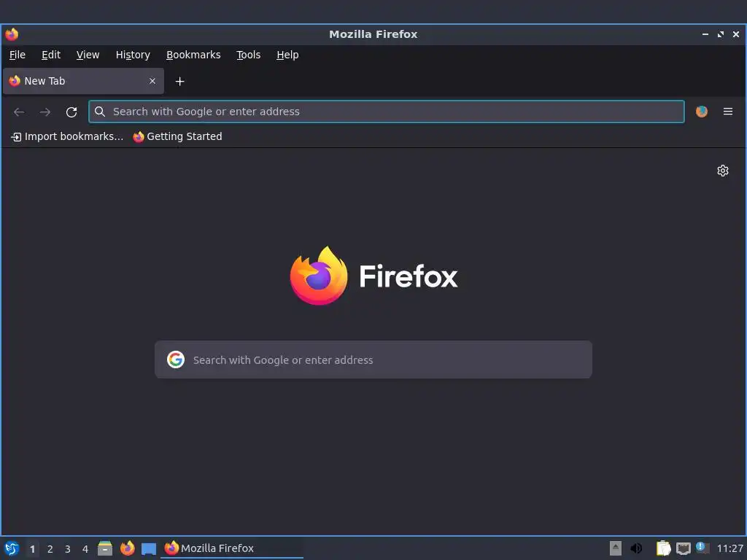
Task: Open the hamburger application menu
Action: tap(728, 112)
